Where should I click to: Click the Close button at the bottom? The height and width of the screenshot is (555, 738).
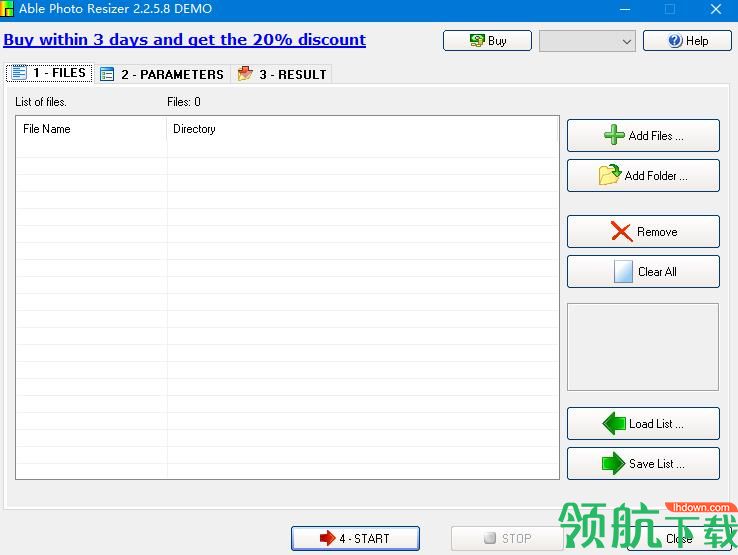pyautogui.click(x=679, y=539)
